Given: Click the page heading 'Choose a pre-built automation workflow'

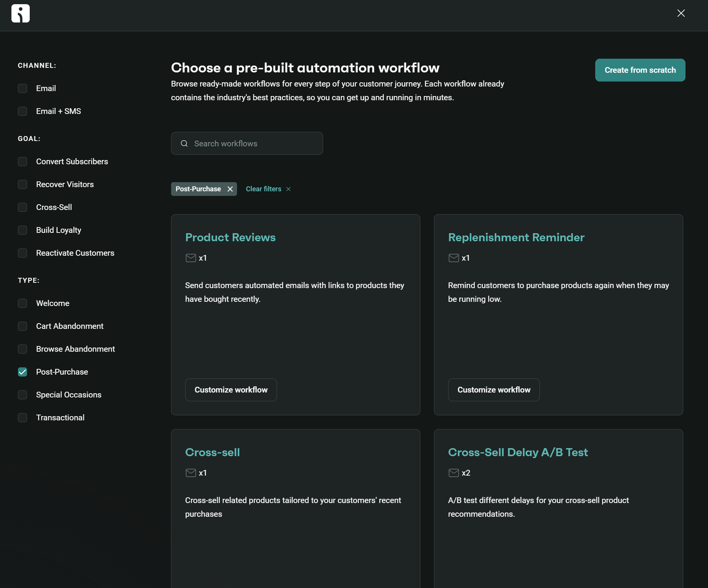Looking at the screenshot, I should point(305,68).
